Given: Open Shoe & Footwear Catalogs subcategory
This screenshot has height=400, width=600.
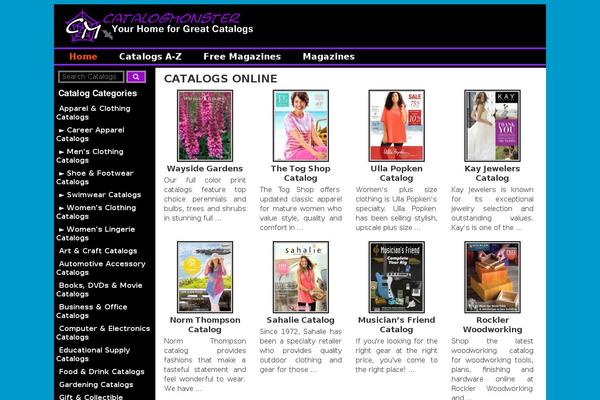Looking at the screenshot, I should tap(95, 177).
